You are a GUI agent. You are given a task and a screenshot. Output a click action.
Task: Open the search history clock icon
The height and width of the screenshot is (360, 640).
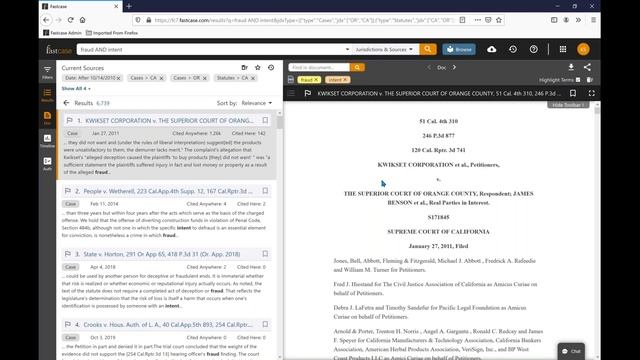pyautogui.click(x=513, y=49)
